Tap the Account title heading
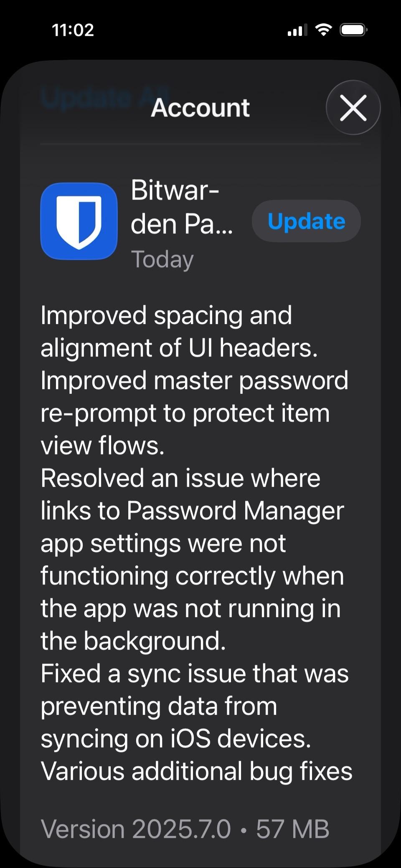 tap(200, 108)
